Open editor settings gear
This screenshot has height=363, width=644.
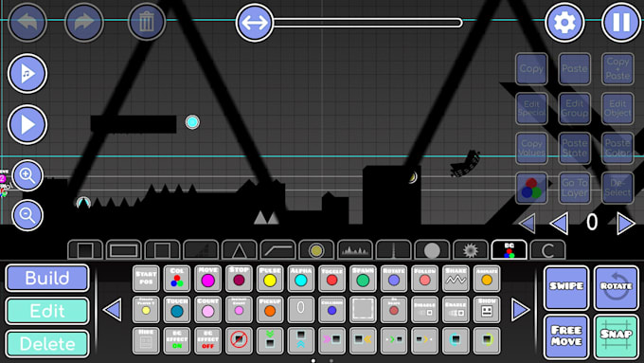[x=564, y=22]
